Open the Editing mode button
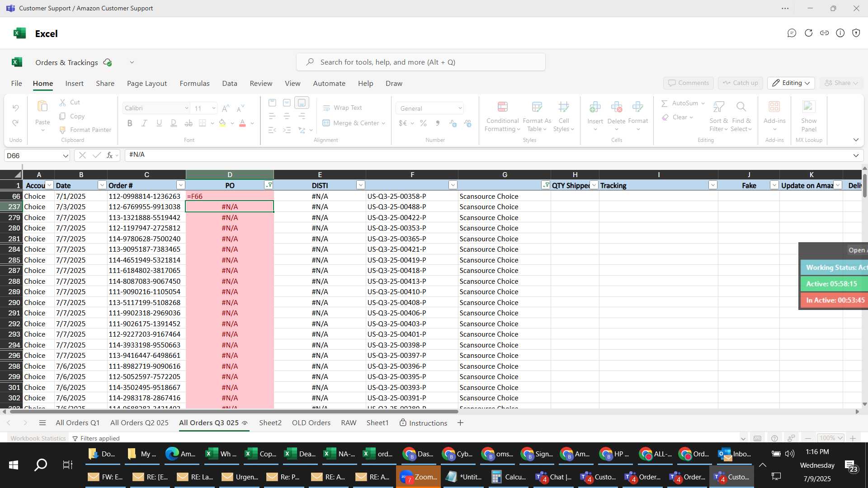 (x=791, y=83)
